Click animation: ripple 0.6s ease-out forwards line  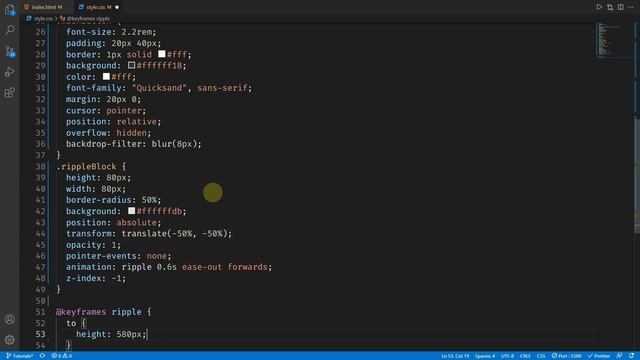coord(169,267)
